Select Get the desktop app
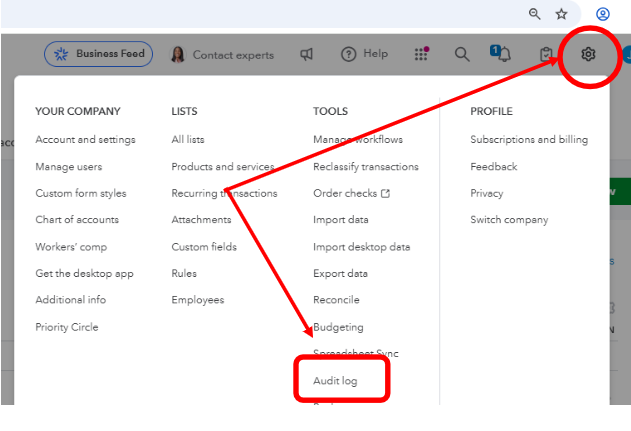Viewport: 631px width, 431px height. 85,274
